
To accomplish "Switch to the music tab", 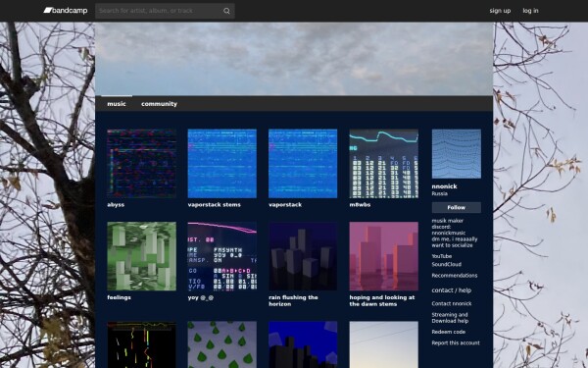I will [117, 104].
